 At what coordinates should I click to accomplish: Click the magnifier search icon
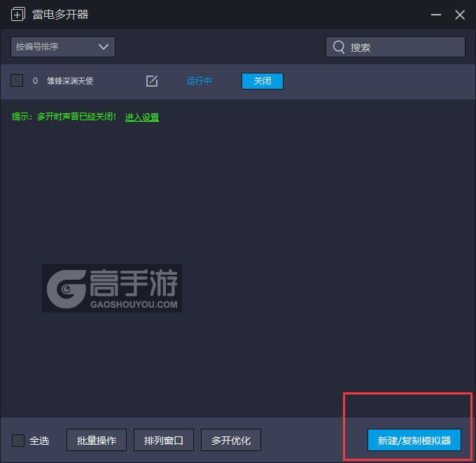[339, 47]
